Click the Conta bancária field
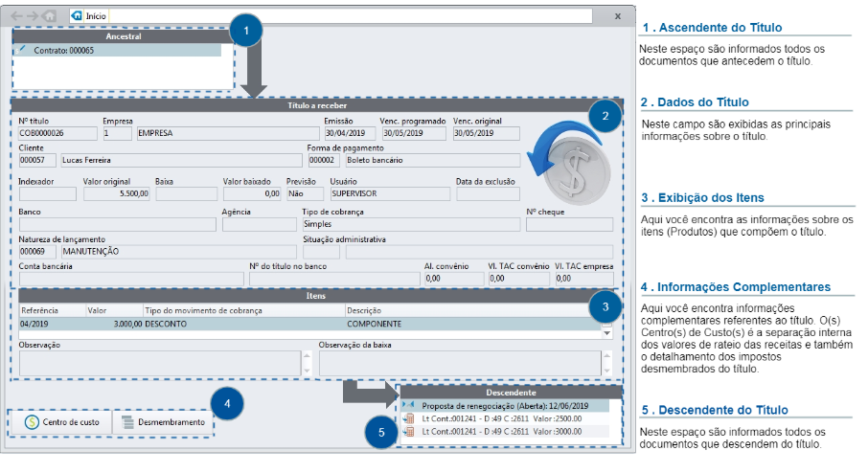The image size is (868, 473). (x=131, y=279)
